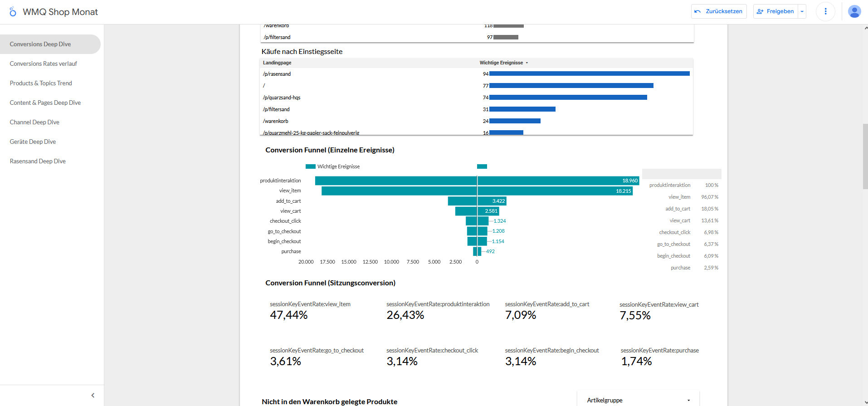The height and width of the screenshot is (406, 868).
Task: Click the blue bar for /p/rasensand
Action: click(590, 73)
